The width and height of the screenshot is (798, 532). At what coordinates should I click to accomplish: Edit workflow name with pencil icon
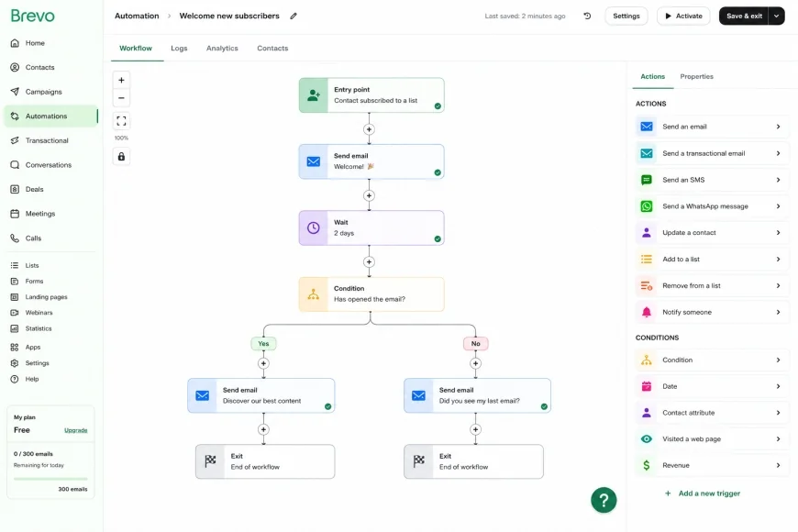click(294, 16)
